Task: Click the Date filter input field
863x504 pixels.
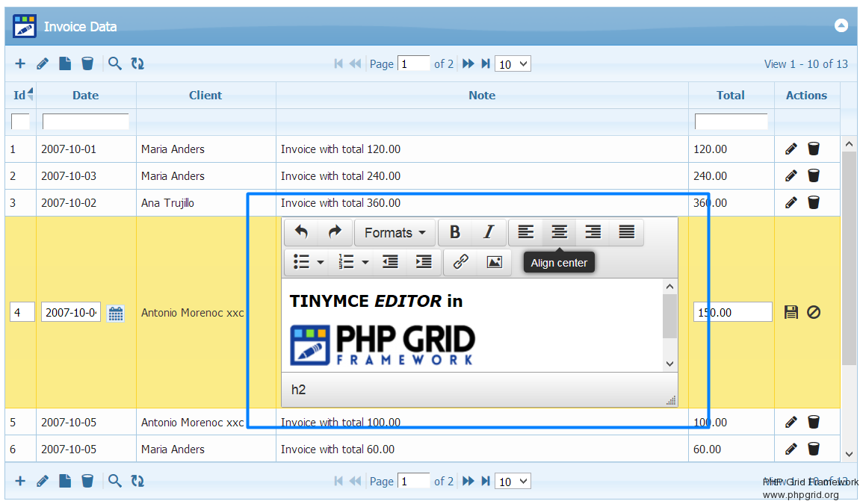Action: point(85,122)
